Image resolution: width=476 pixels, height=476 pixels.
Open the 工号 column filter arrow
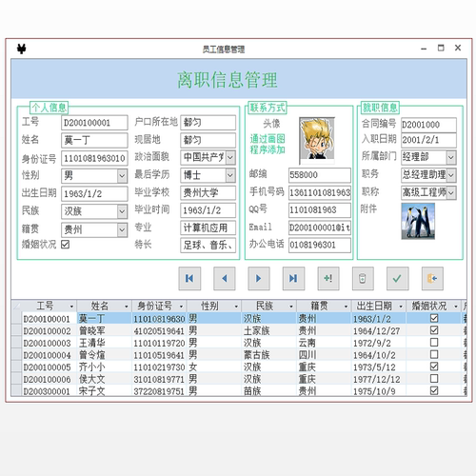71,307
